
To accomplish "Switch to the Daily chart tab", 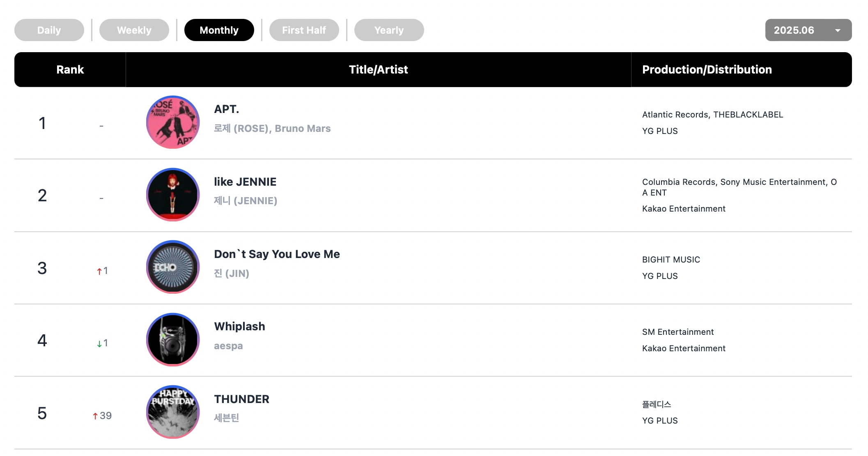I will click(49, 30).
